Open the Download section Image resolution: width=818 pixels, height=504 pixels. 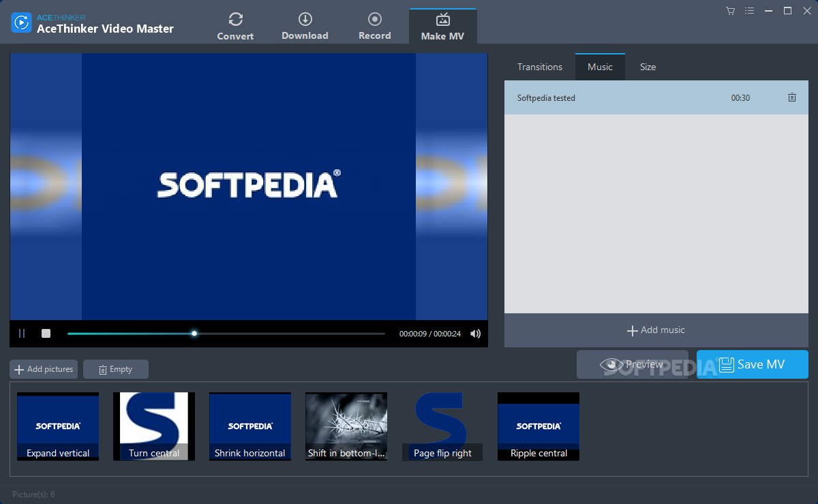click(305, 27)
